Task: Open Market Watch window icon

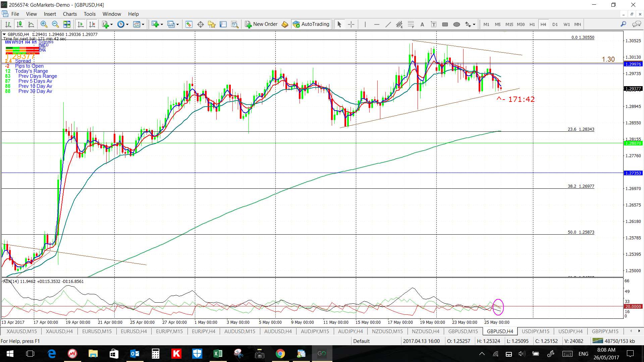Action: (x=189, y=24)
